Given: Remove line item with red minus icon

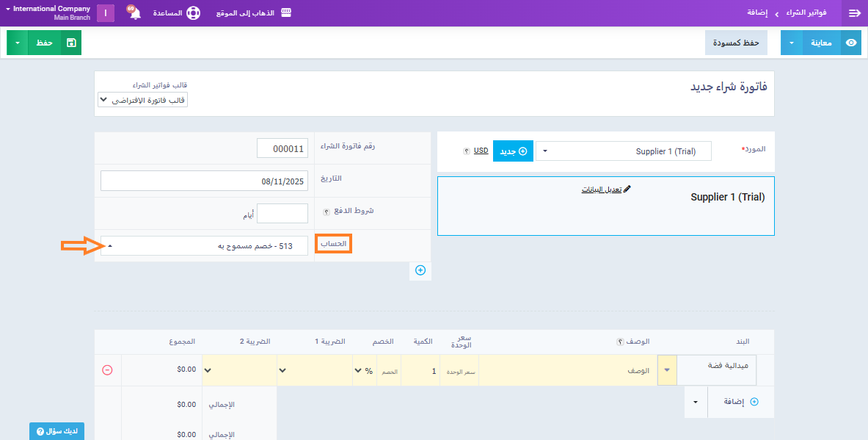Looking at the screenshot, I should [107, 370].
